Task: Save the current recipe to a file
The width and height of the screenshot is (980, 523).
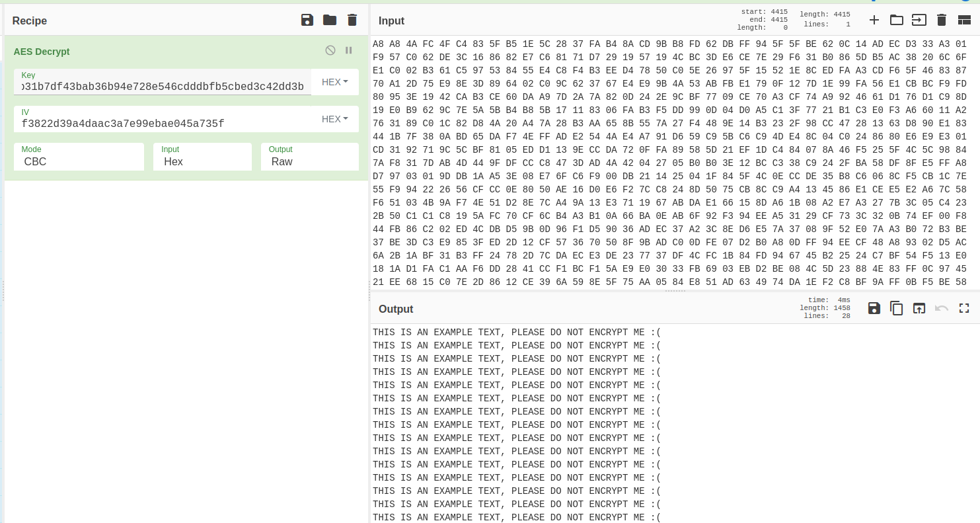Action: coord(307,20)
